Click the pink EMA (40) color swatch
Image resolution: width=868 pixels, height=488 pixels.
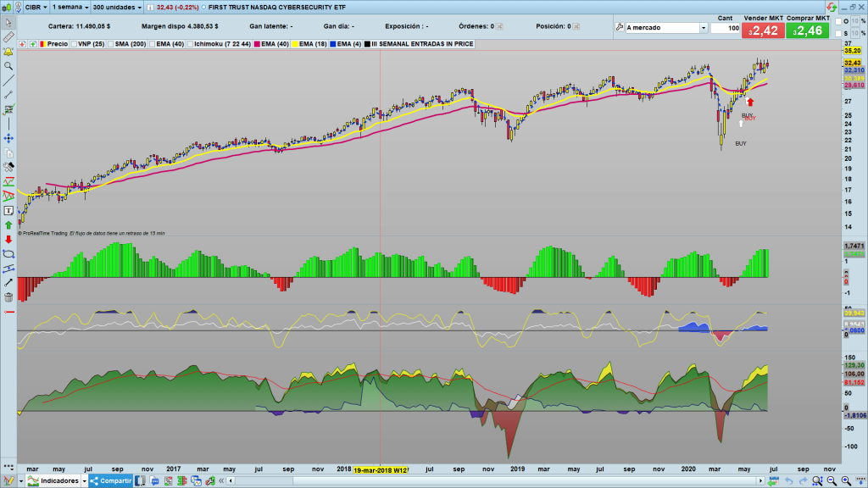tap(257, 44)
